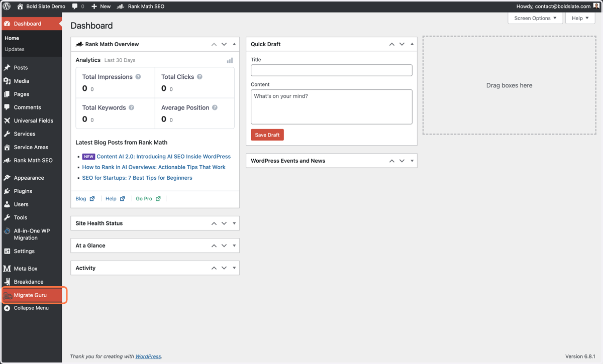Click the Users person icon
The image size is (603, 364).
7,204
